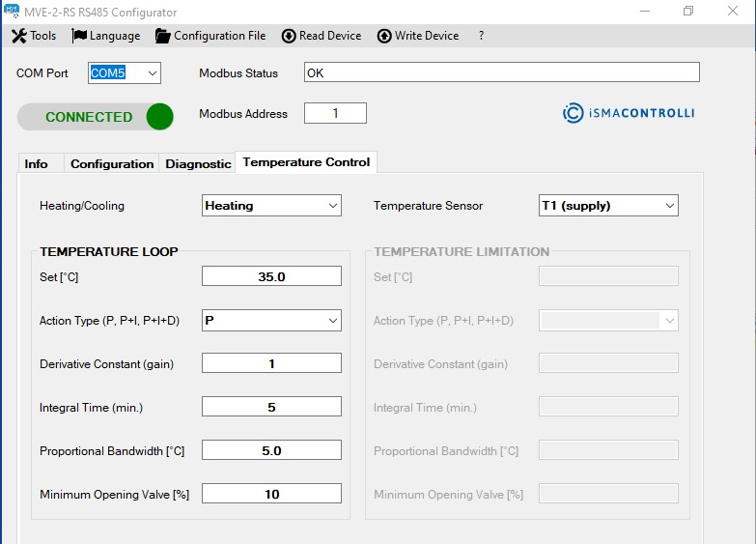Click the Minimum Opening Valve field
This screenshot has width=756, height=544.
[x=271, y=494]
